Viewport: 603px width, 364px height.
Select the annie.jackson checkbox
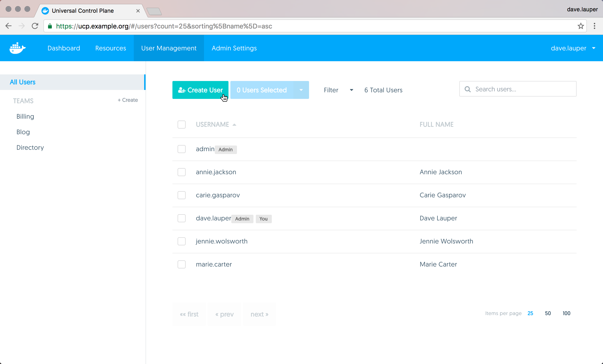tap(181, 172)
